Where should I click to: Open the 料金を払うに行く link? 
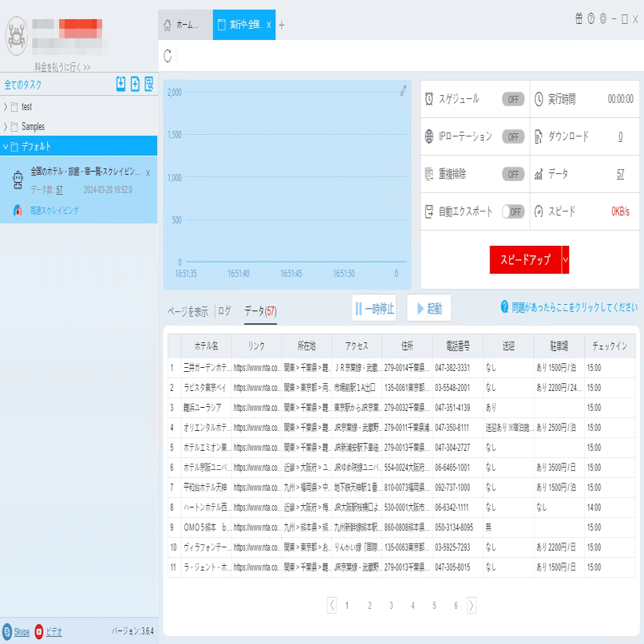coord(62,66)
